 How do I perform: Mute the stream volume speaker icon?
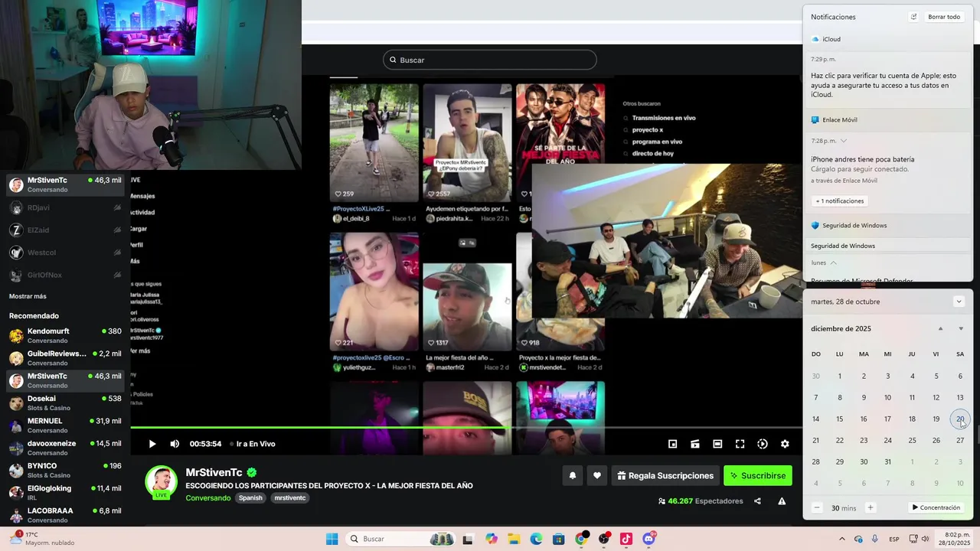[x=175, y=444]
